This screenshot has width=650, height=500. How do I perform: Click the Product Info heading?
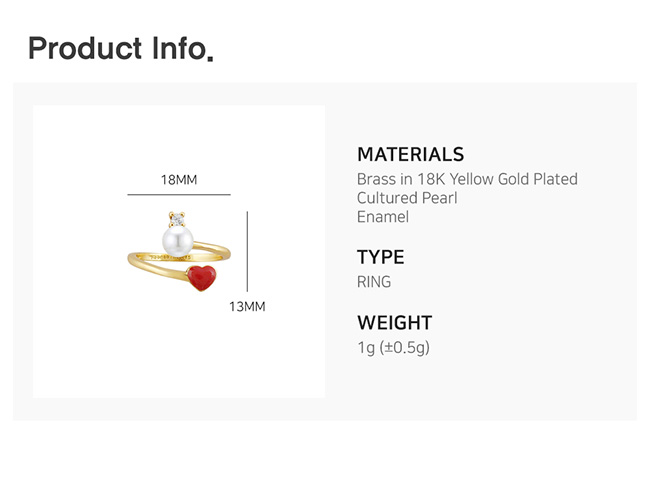[x=116, y=48]
